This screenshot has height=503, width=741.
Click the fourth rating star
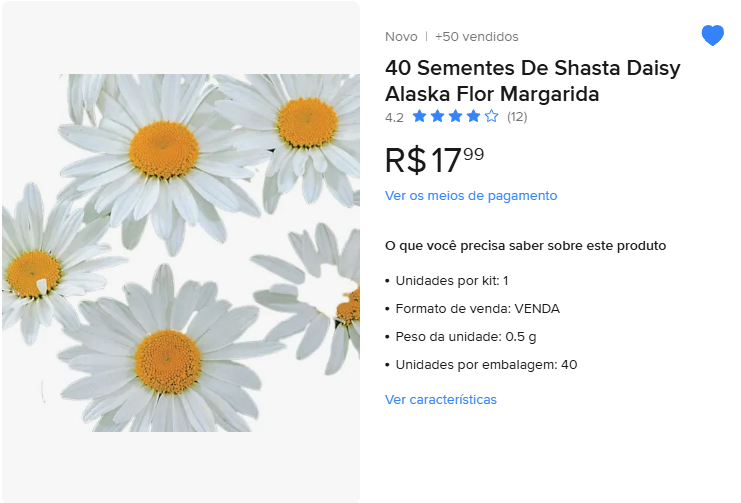(x=473, y=117)
